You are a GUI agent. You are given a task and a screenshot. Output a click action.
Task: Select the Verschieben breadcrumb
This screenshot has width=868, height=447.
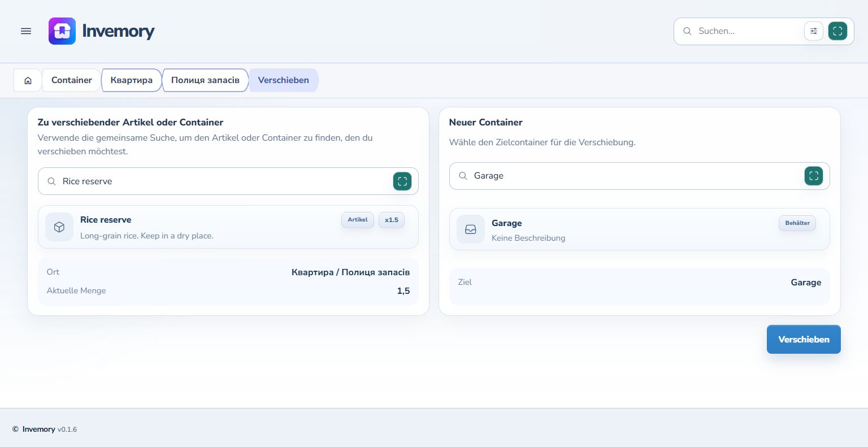[x=284, y=80]
